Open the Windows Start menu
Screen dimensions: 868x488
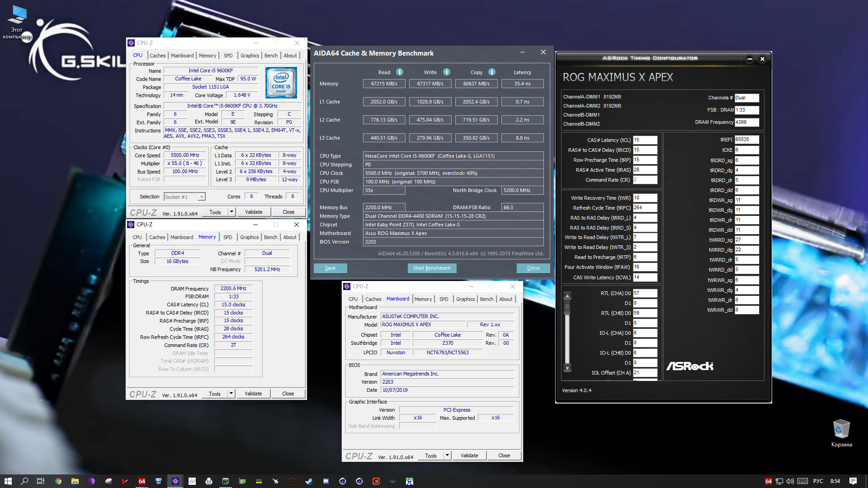[x=8, y=481]
